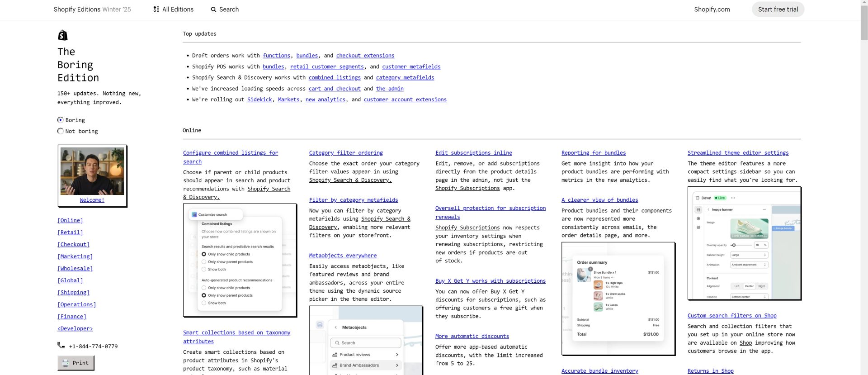Select the Not boring radio option
The width and height of the screenshot is (868, 375).
(61, 131)
